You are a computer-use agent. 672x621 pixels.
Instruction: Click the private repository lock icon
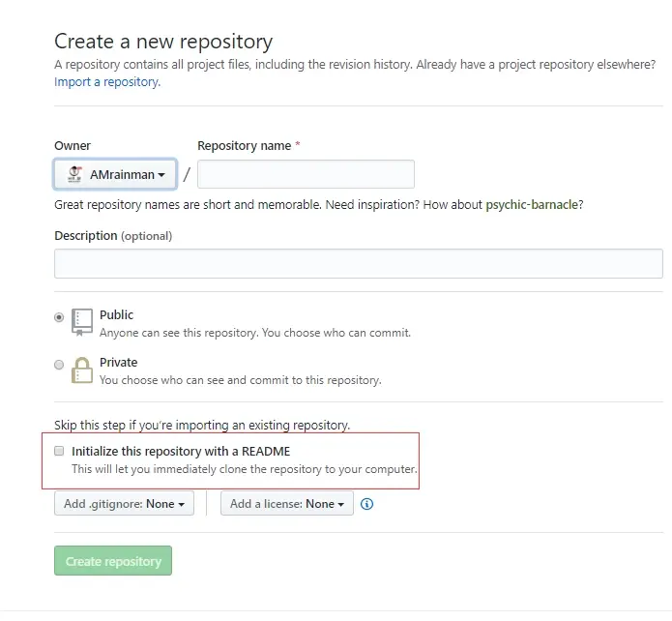[82, 370]
